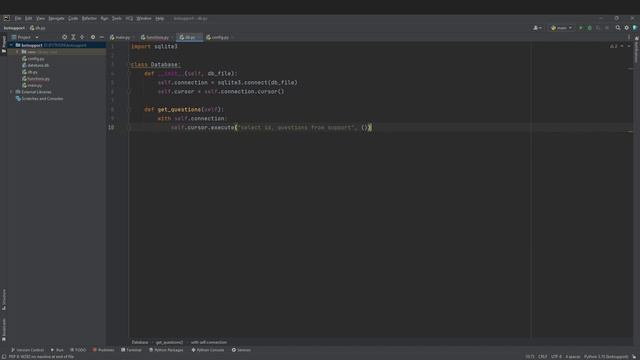Viewport: 640px width, 360px height.
Task: Click Database in the editor breadcrumbs
Action: (140, 342)
